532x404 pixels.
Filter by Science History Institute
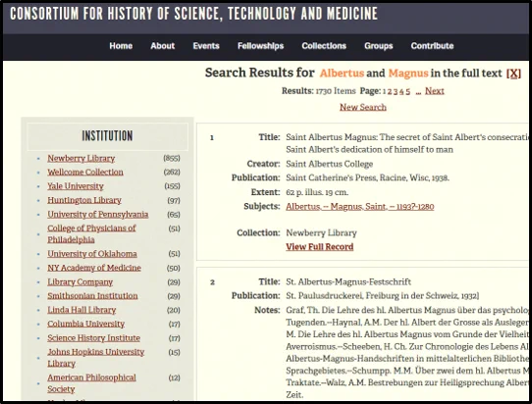[x=93, y=338]
